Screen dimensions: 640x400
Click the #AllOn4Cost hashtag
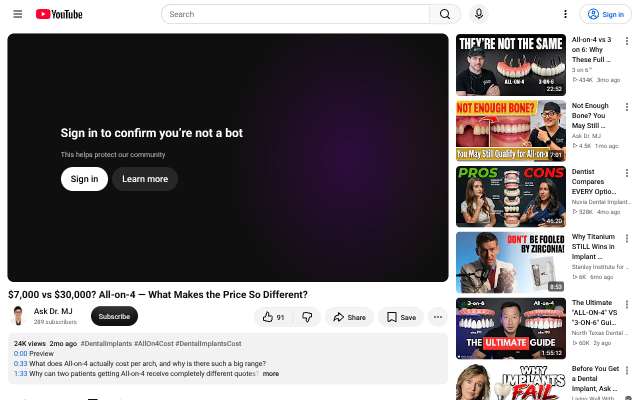[x=154, y=344]
